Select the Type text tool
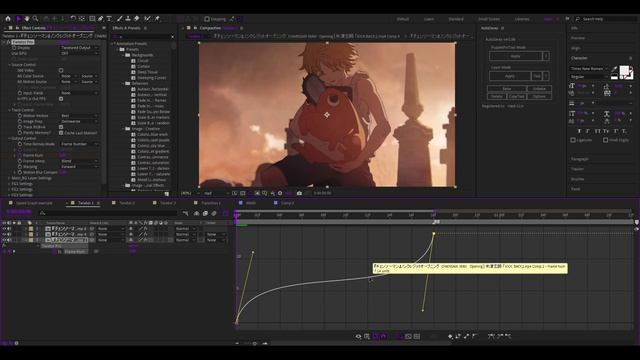 [109, 18]
